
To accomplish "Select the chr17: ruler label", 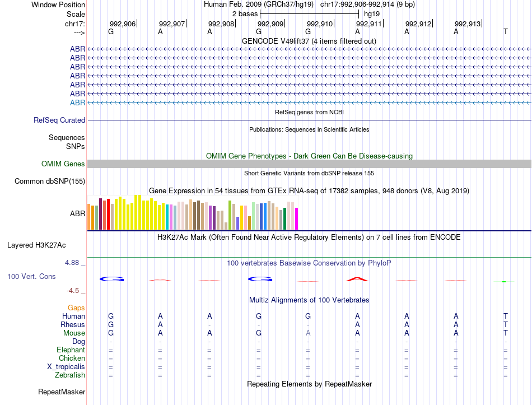I will pyautogui.click(x=74, y=24).
